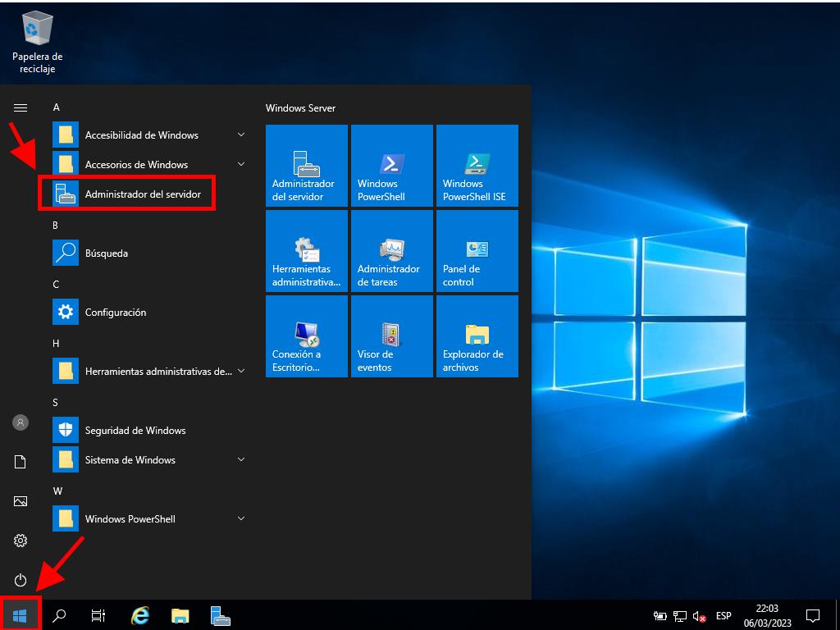840x630 pixels.
Task: Open the Visor de eventos tile
Action: tap(391, 336)
